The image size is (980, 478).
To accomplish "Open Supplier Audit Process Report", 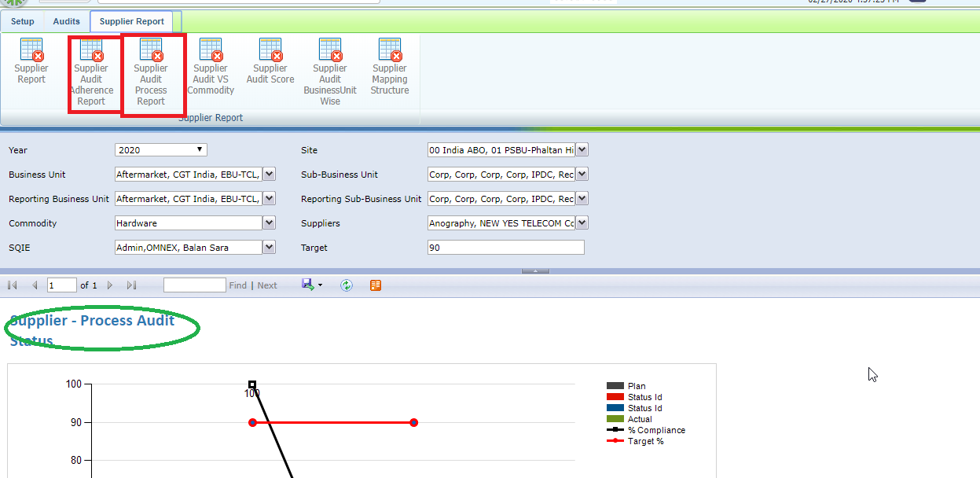I will point(151,72).
